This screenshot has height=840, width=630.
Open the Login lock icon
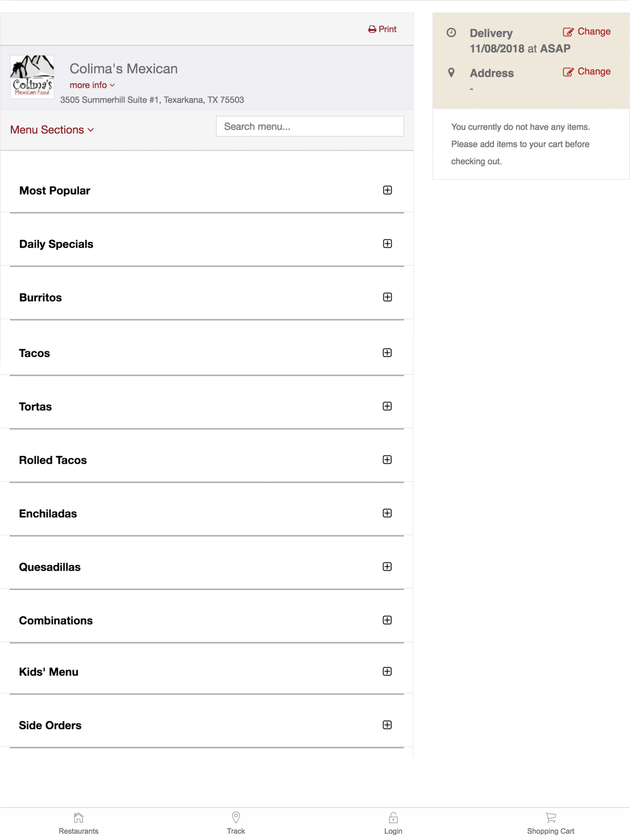coord(393,818)
